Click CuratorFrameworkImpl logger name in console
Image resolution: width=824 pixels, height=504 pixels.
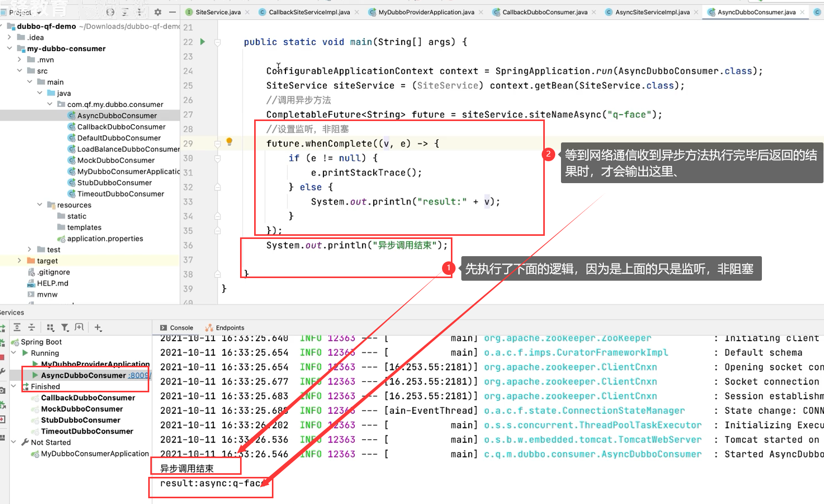576,352
